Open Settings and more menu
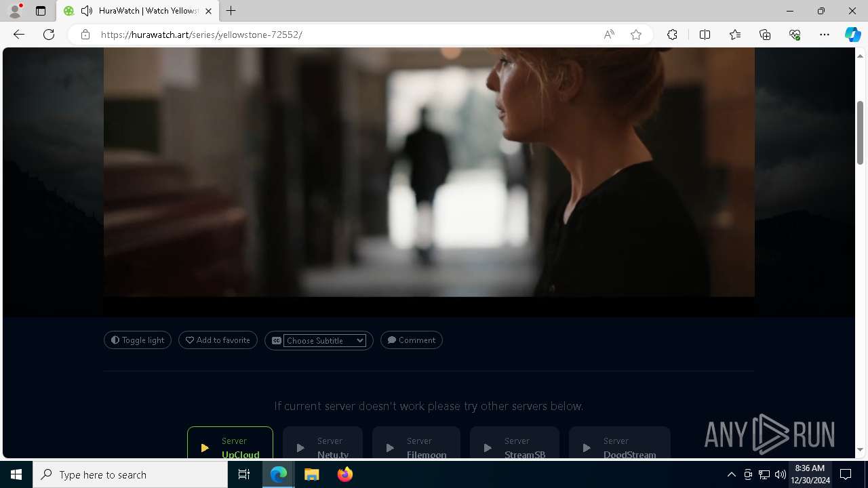The width and height of the screenshot is (868, 488). click(825, 35)
